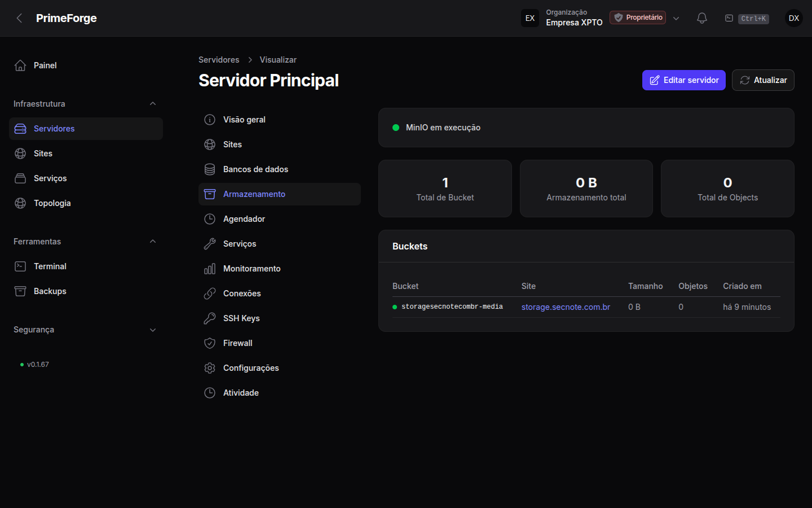Viewport: 812px width, 508px height.
Task: Open the DX user avatar menu
Action: (794, 18)
